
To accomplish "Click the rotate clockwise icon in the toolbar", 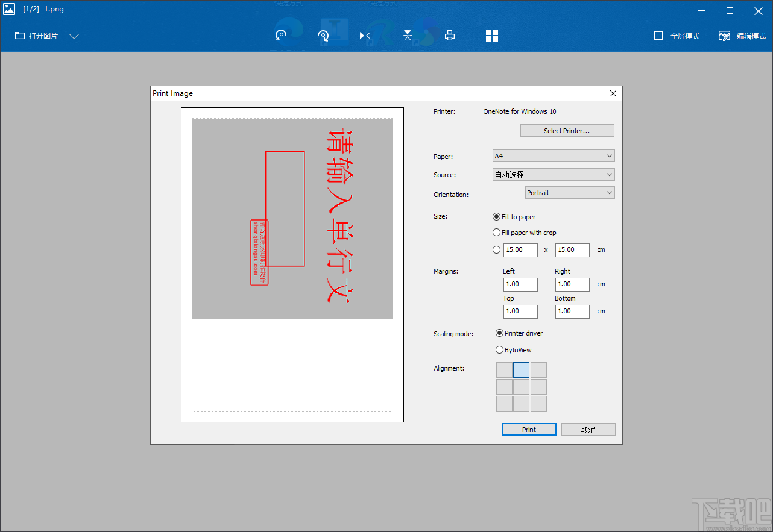I will pos(323,36).
